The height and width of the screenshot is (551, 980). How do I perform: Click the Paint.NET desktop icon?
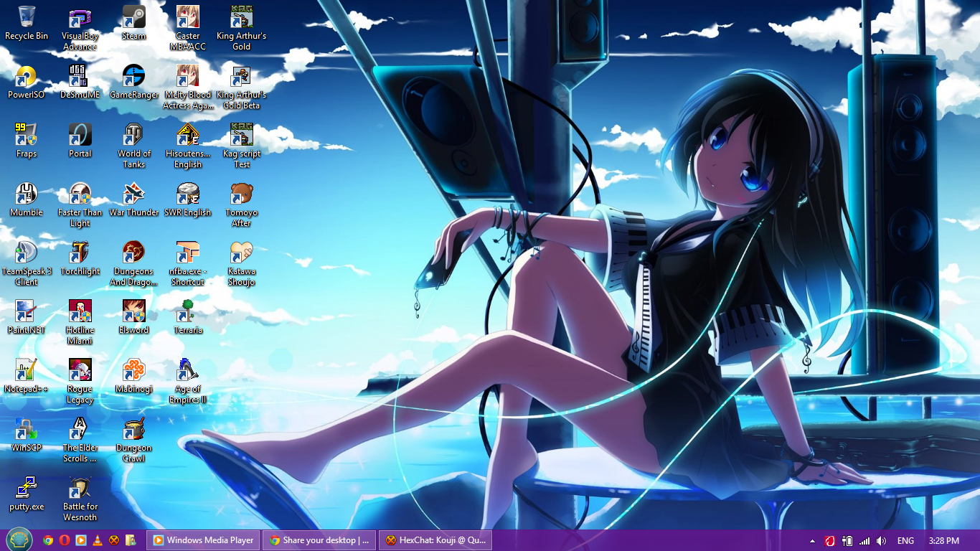[27, 316]
